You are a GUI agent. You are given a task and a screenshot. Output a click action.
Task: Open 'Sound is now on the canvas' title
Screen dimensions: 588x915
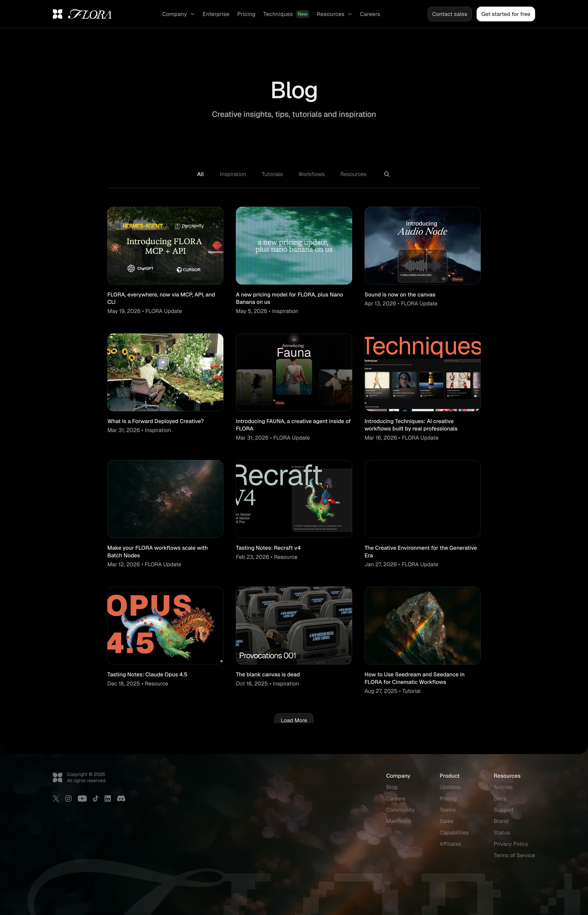pos(400,294)
